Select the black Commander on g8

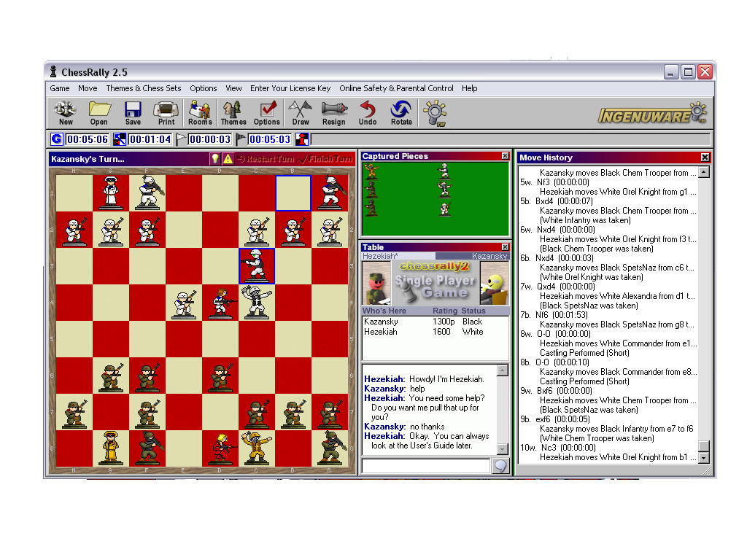point(111,448)
